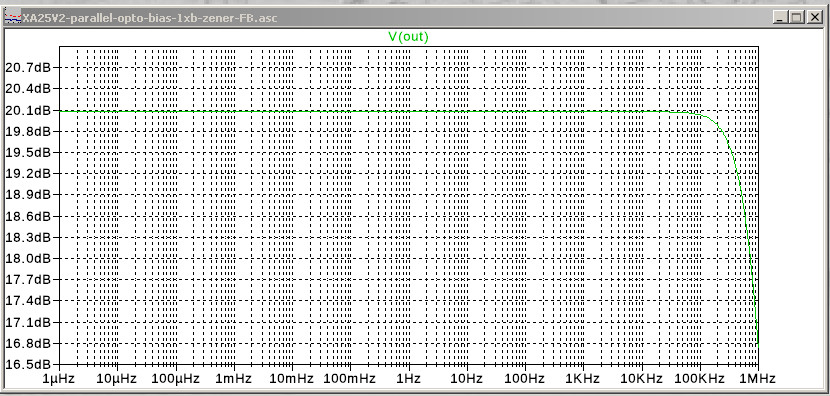
Task: Click the 10µHz frequency label
Action: pos(117,379)
